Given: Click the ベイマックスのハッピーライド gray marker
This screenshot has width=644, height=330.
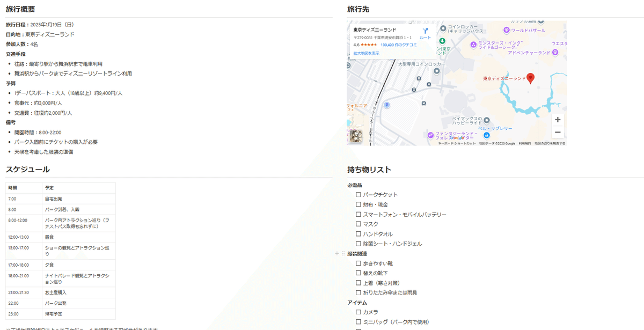Looking at the screenshot, I should pos(486,120).
